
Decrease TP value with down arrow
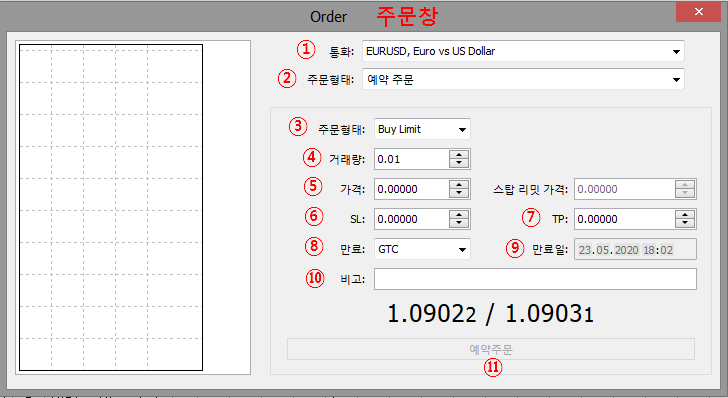(x=685, y=223)
